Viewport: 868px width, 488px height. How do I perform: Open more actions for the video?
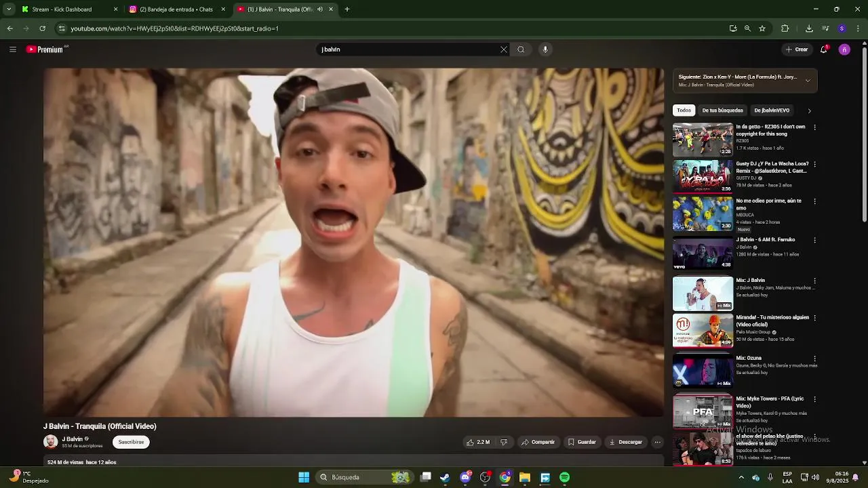(x=657, y=442)
